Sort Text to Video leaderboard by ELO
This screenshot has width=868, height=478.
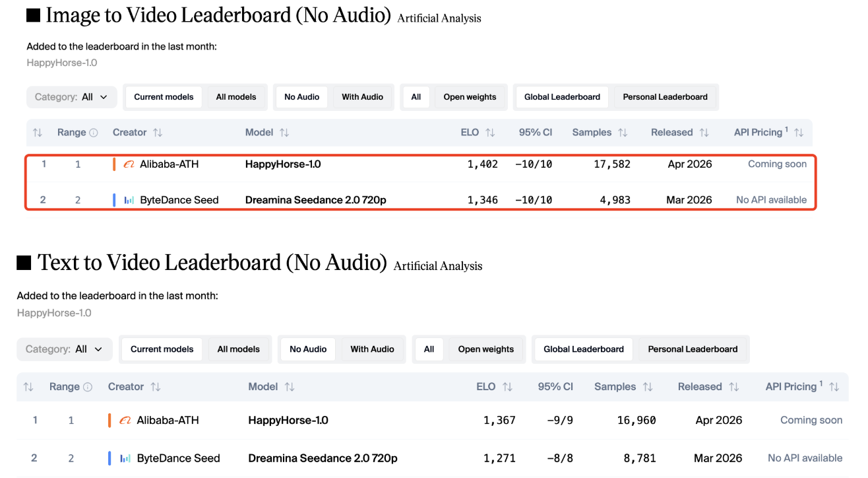click(507, 387)
